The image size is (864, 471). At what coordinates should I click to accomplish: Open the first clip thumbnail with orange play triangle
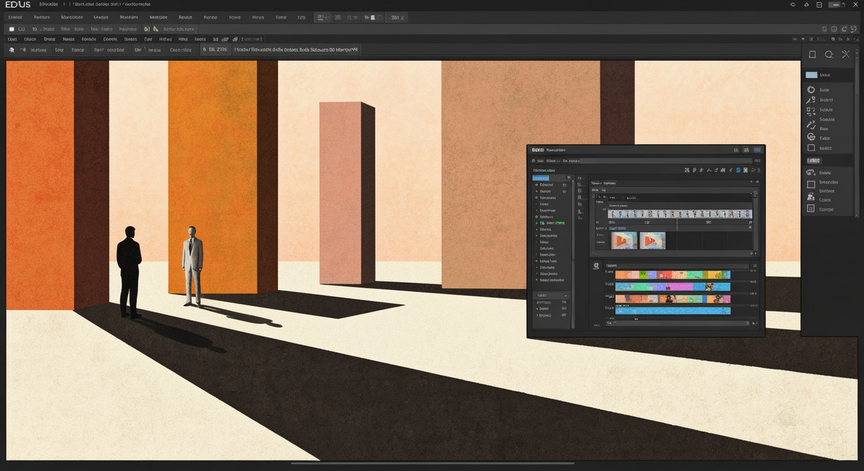pos(624,241)
